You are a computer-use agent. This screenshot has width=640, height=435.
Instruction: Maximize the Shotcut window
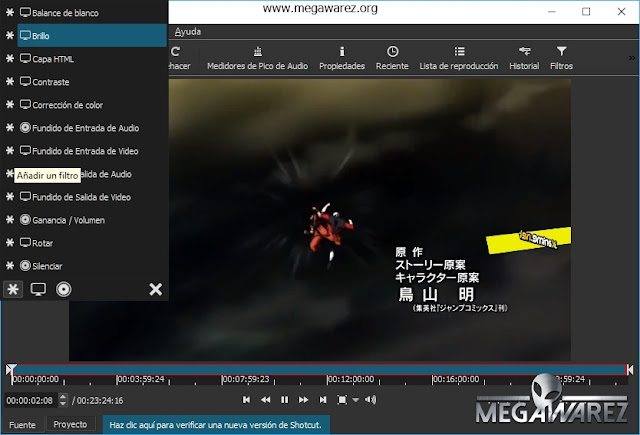click(586, 11)
